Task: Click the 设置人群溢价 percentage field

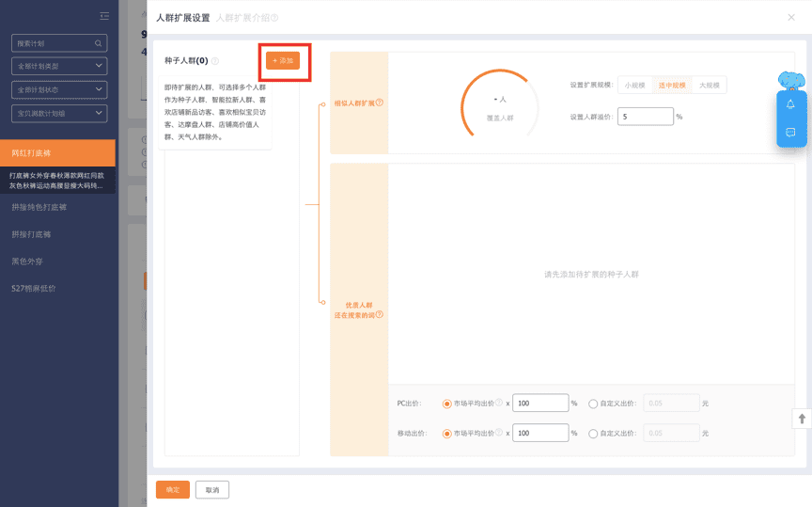Action: (646, 117)
